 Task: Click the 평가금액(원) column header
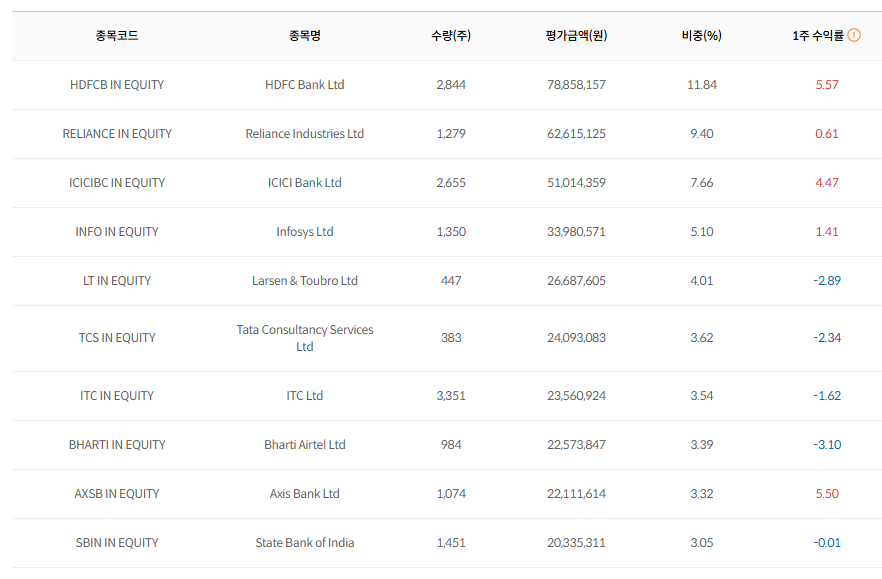(x=577, y=35)
